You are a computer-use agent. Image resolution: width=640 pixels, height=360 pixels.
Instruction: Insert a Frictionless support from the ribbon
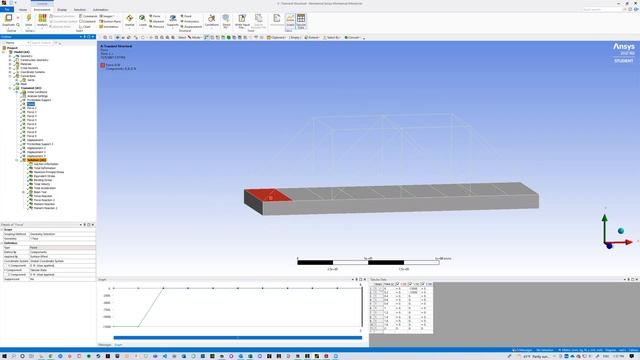[190, 21]
